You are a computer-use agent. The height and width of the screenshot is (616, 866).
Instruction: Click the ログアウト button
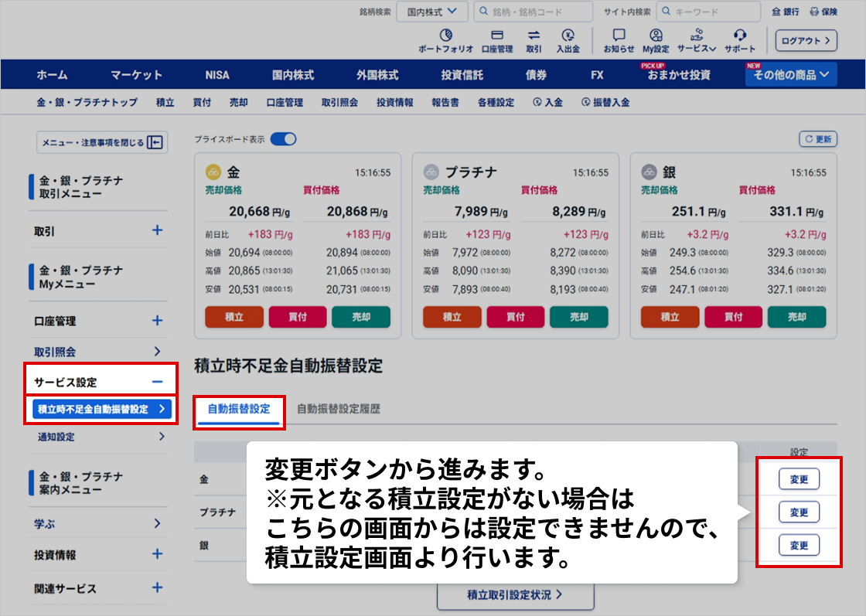click(x=806, y=40)
